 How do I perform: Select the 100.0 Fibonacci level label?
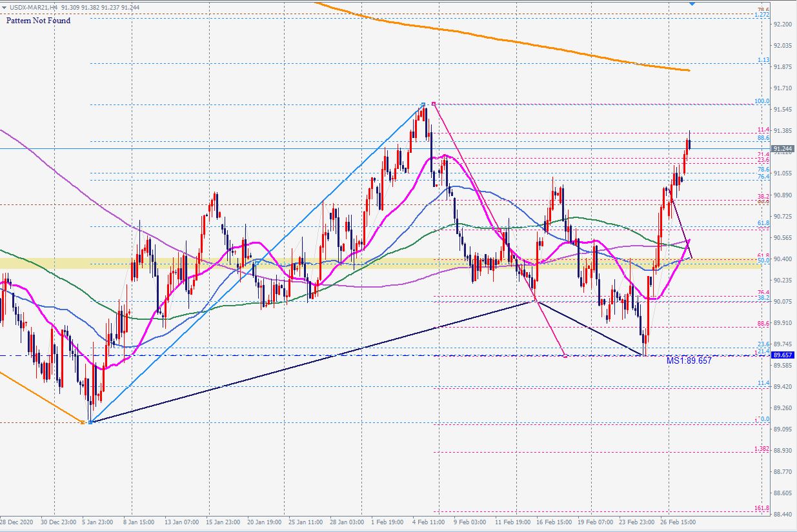762,101
